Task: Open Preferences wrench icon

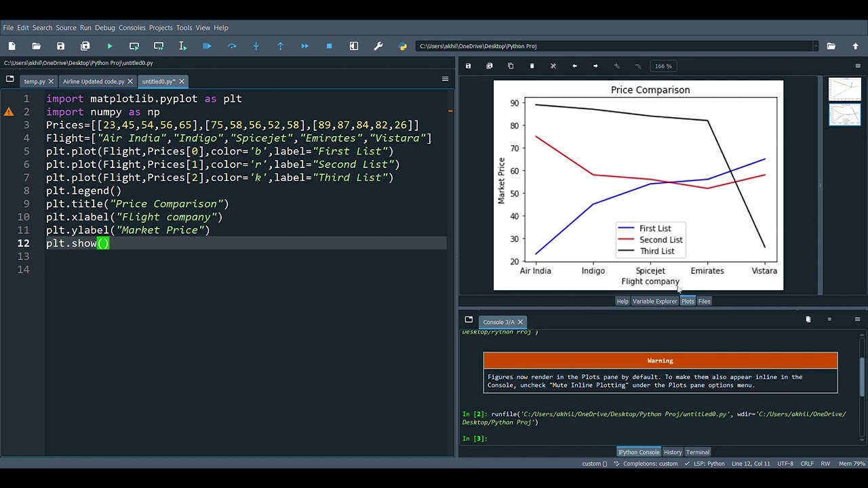Action: coord(378,46)
